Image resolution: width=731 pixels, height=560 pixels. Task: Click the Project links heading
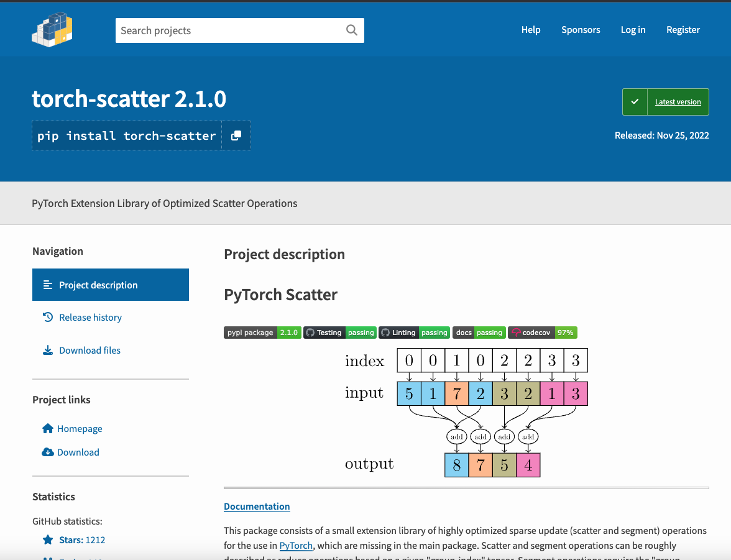pyautogui.click(x=62, y=400)
